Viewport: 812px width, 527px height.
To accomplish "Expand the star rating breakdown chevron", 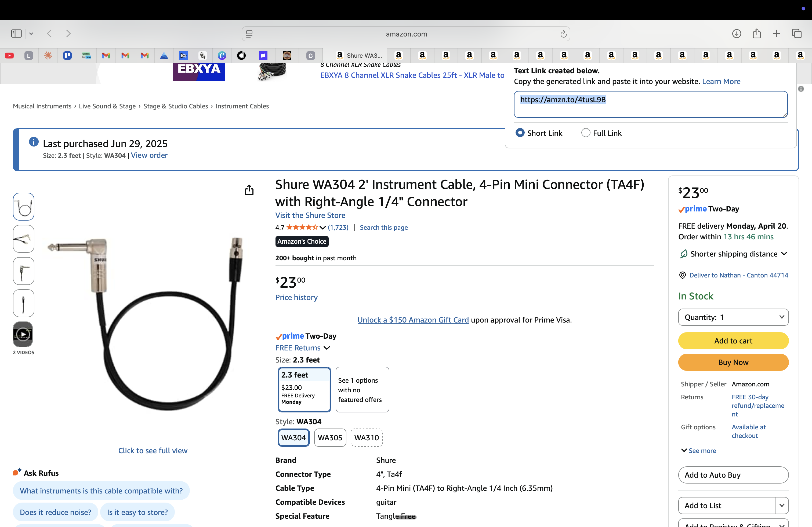I will click(322, 228).
